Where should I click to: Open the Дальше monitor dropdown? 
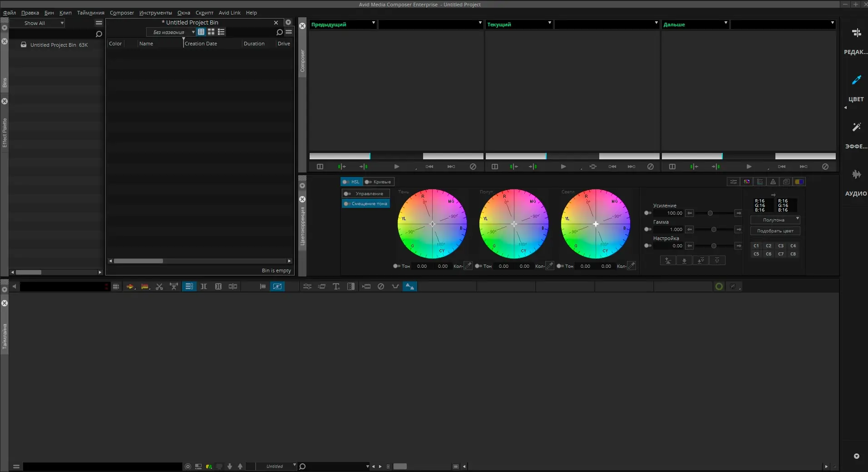695,25
